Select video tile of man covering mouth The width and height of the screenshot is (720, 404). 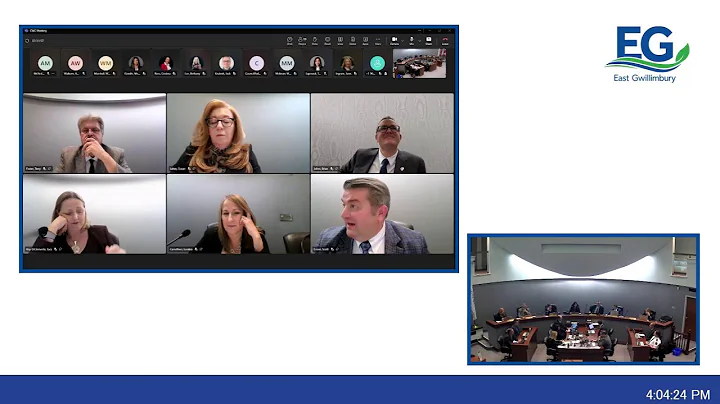tap(95, 133)
